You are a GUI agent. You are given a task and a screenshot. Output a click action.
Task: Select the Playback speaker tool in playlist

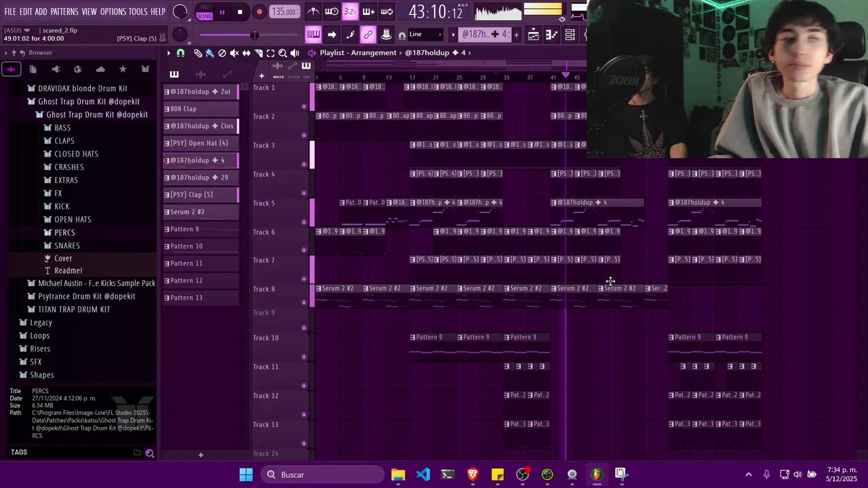pos(295,53)
